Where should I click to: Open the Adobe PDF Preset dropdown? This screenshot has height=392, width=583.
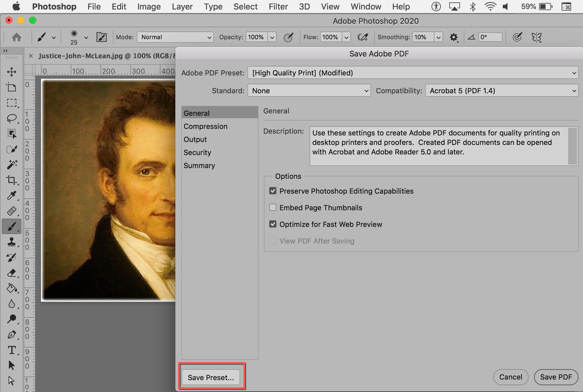tap(413, 73)
